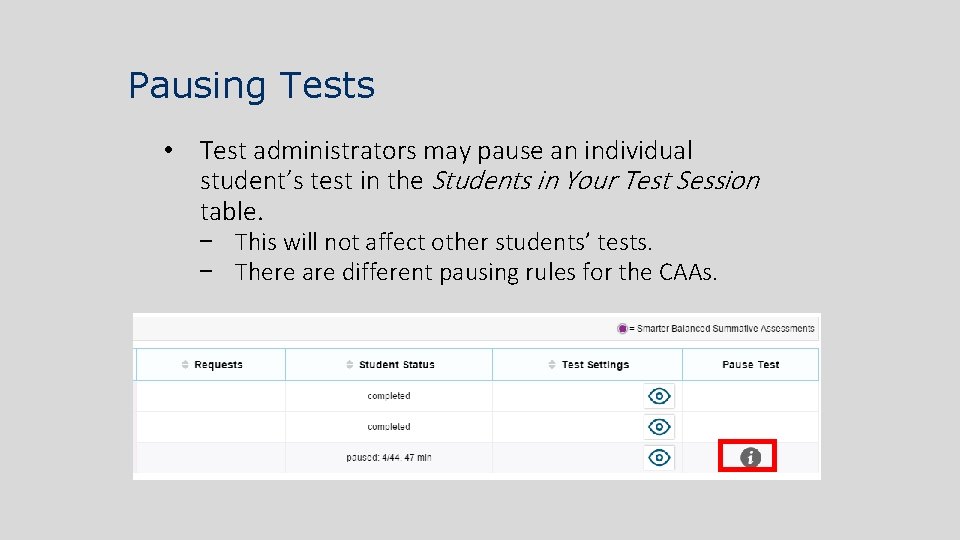This screenshot has width=960, height=540.
Task: Select the paused: 4/44 status cell
Action: tap(388, 458)
